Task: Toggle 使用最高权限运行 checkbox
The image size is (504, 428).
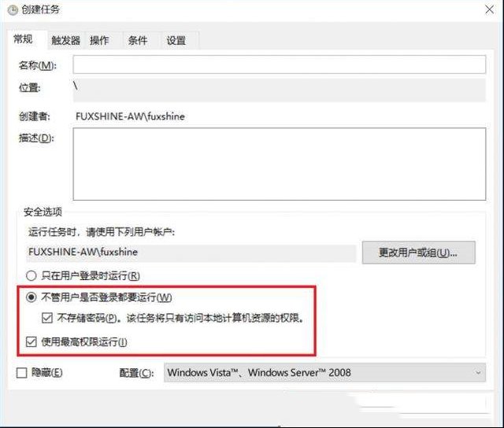Action: click(x=31, y=341)
